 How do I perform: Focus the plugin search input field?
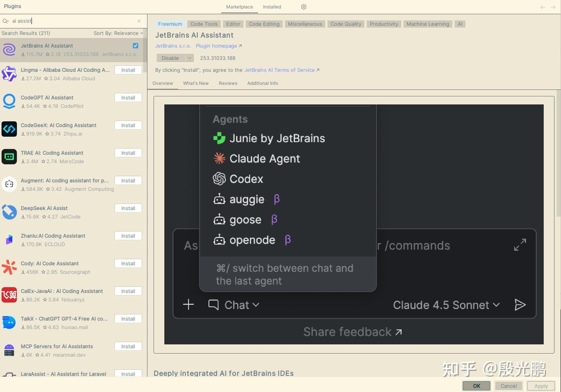point(73,21)
